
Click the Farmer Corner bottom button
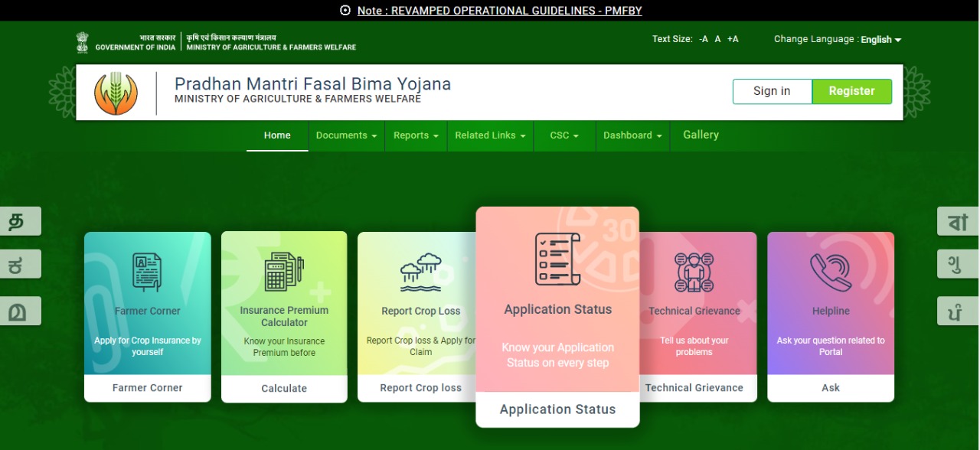(x=147, y=388)
